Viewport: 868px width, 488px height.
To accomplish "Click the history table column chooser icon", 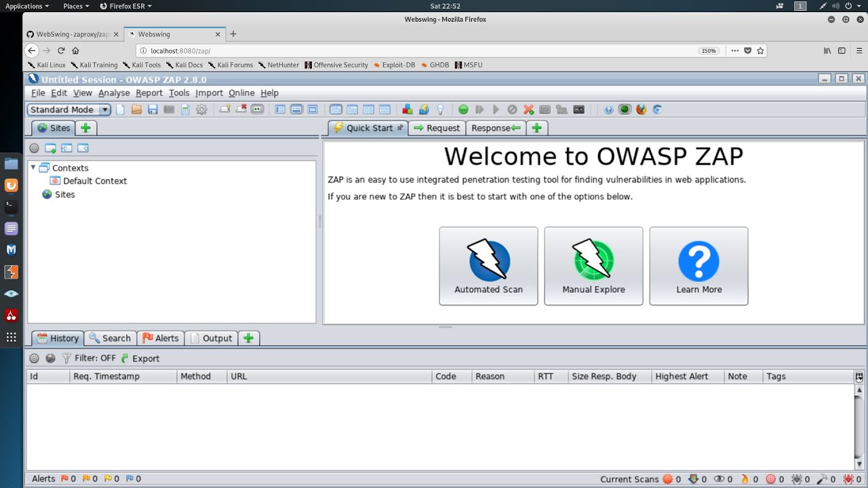I will pyautogui.click(x=859, y=377).
